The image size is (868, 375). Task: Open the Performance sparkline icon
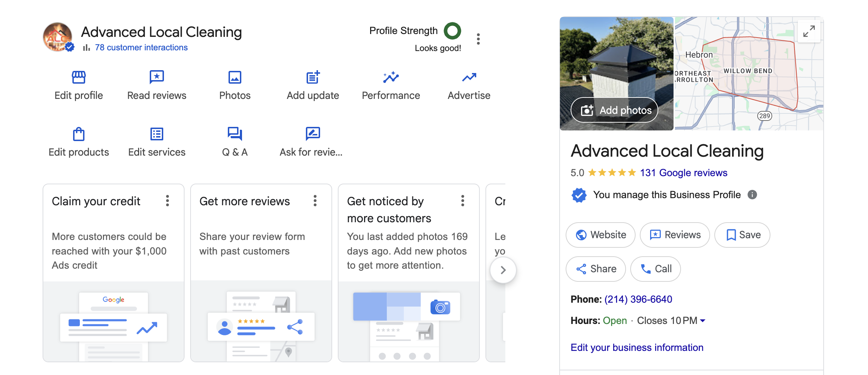[391, 77]
